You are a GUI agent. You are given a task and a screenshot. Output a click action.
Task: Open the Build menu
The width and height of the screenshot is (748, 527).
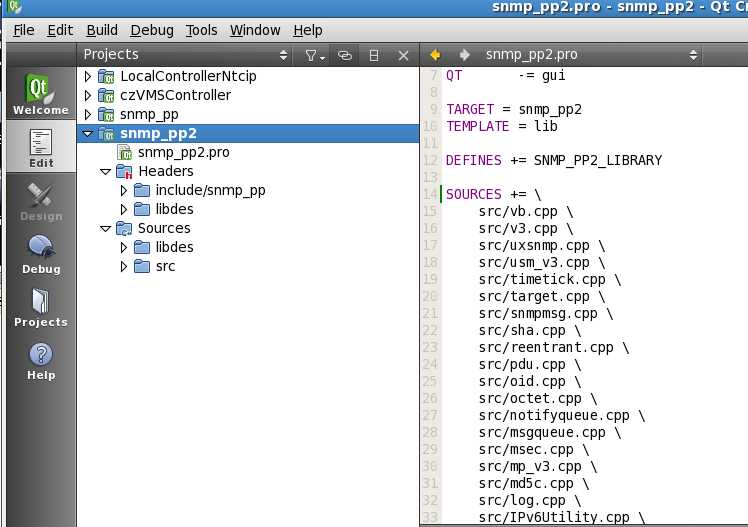click(x=102, y=30)
